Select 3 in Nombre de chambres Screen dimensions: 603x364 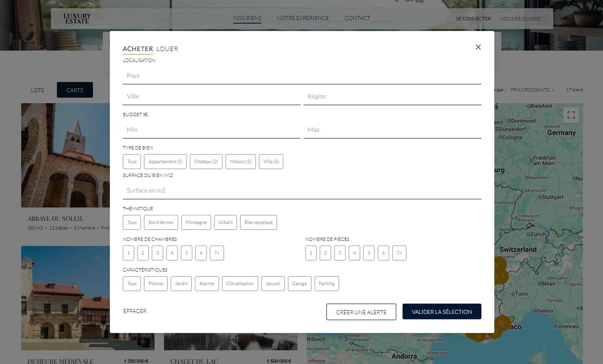tap(157, 253)
